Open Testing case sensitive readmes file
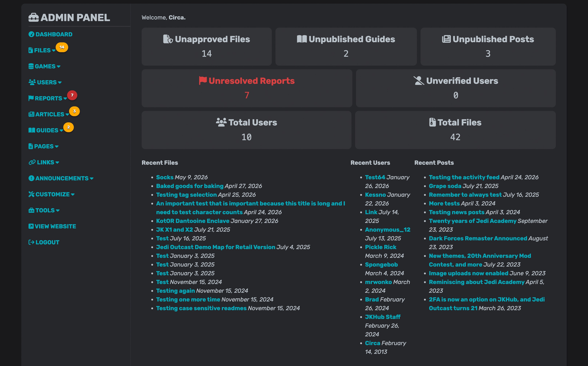The height and width of the screenshot is (366, 588). tap(201, 308)
